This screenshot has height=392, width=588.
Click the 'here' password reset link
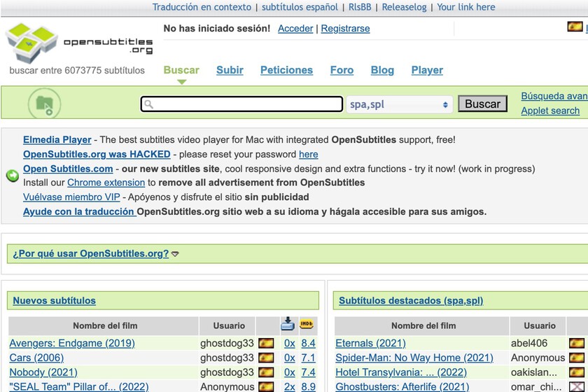coord(308,155)
